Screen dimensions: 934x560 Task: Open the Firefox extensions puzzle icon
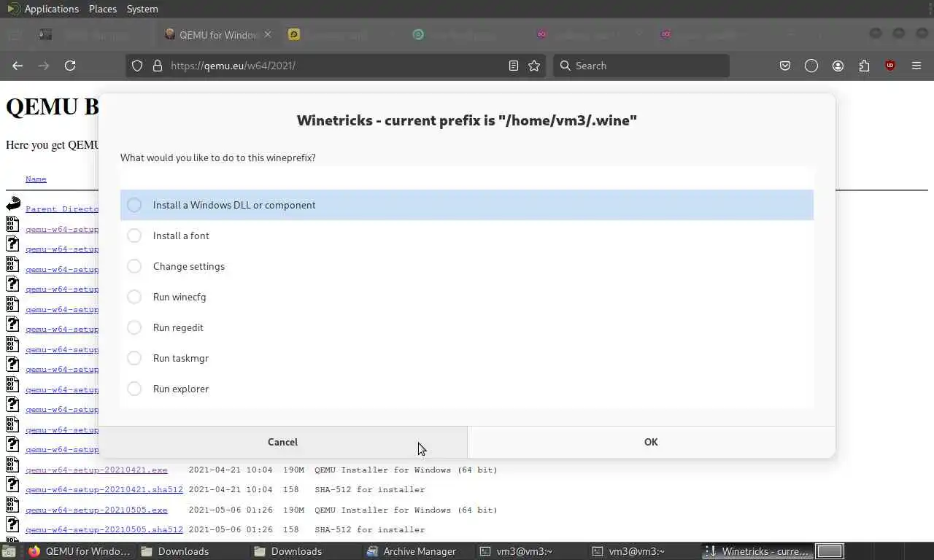coord(864,66)
